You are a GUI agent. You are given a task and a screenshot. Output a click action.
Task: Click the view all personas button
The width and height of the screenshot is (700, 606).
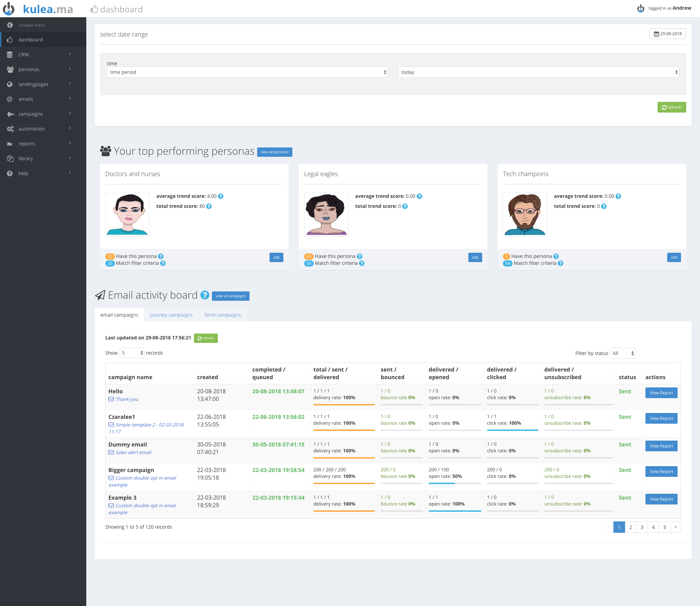(x=274, y=152)
